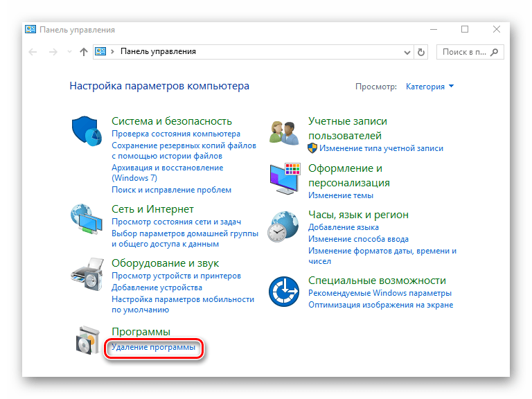The width and height of the screenshot is (532, 399).
Task: Click Рекомендуемые Windows параметры link
Action: click(x=380, y=293)
